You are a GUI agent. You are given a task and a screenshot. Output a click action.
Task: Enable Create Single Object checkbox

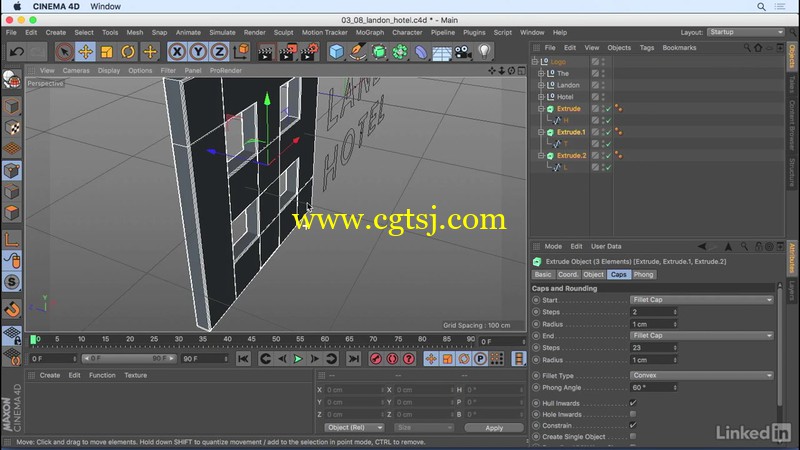tap(633, 437)
